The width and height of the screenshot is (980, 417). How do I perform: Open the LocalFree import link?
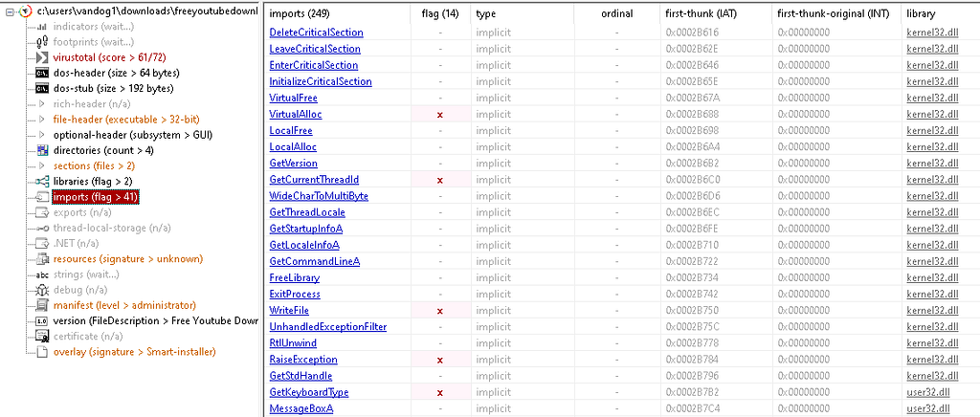tap(291, 130)
